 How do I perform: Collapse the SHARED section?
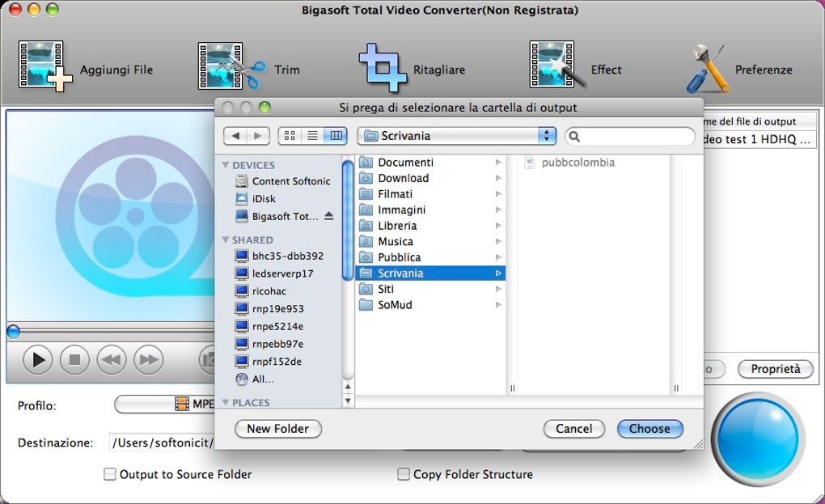pyautogui.click(x=226, y=239)
